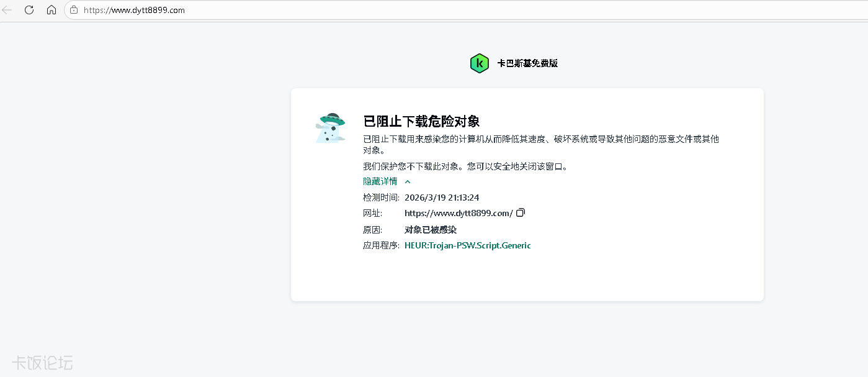The width and height of the screenshot is (868, 377).
Task: Go to the browser home page
Action: click(51, 10)
